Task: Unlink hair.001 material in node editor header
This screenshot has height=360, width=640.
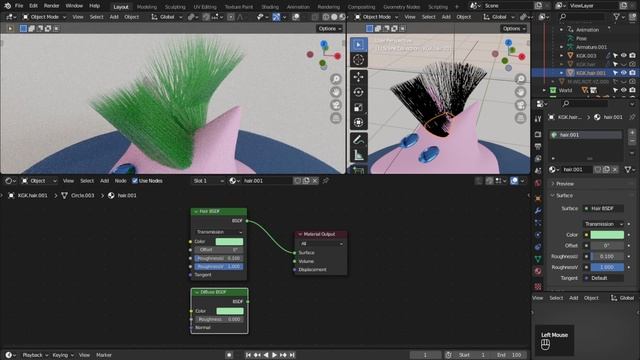Action: click(315, 180)
